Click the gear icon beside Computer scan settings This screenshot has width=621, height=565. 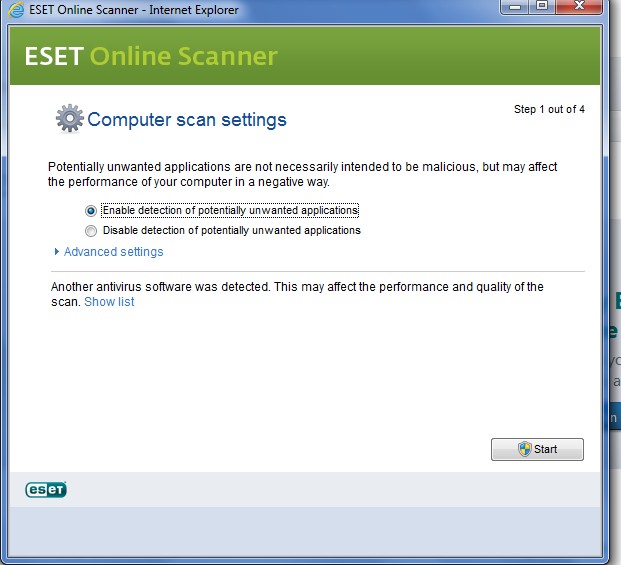tap(70, 118)
